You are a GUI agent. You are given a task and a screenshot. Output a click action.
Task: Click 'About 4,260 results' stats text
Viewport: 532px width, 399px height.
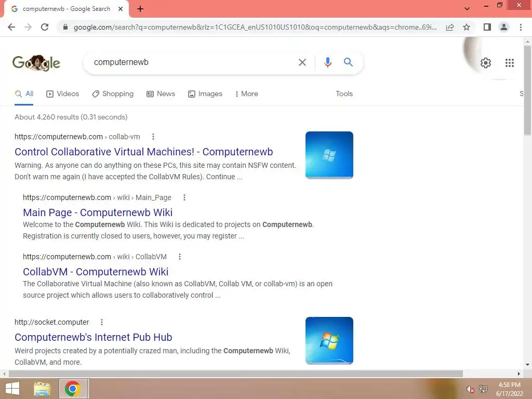(x=71, y=117)
